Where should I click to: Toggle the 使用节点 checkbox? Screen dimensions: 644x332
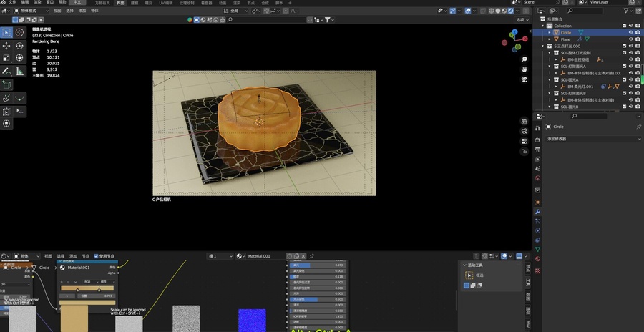[97, 256]
